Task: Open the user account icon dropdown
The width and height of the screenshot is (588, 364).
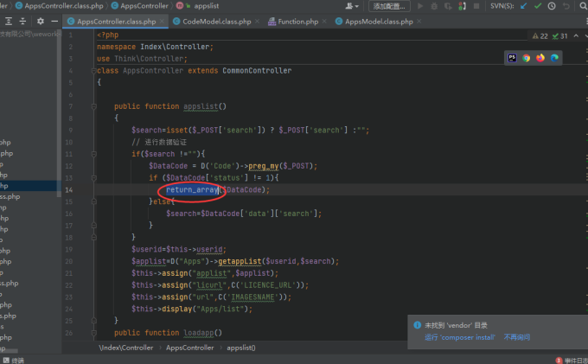Action: [x=352, y=6]
